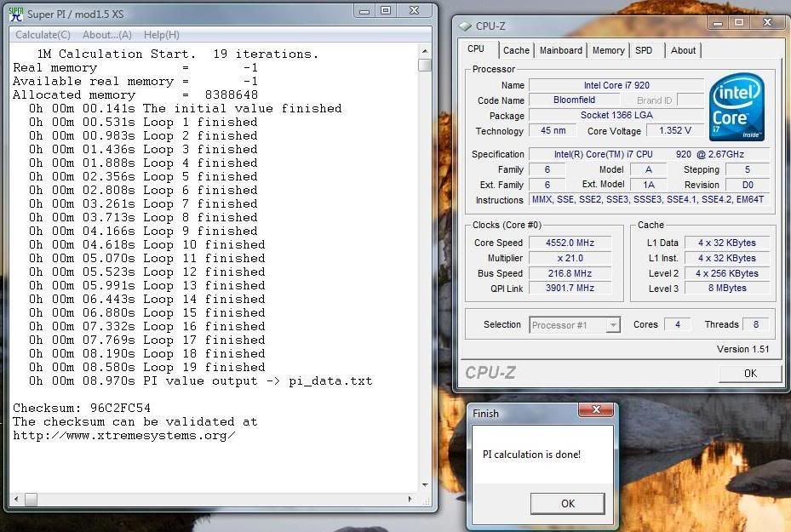The image size is (791, 532).
Task: Click the Super PI title bar icon
Action: [x=16, y=13]
